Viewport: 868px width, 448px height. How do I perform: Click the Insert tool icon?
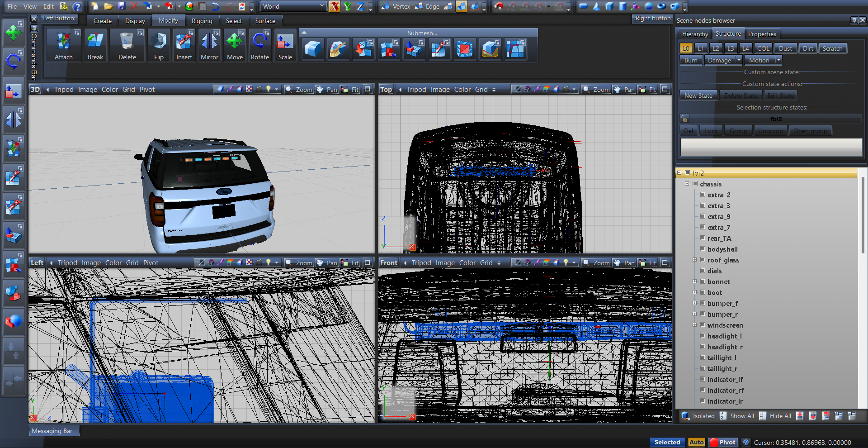point(184,45)
